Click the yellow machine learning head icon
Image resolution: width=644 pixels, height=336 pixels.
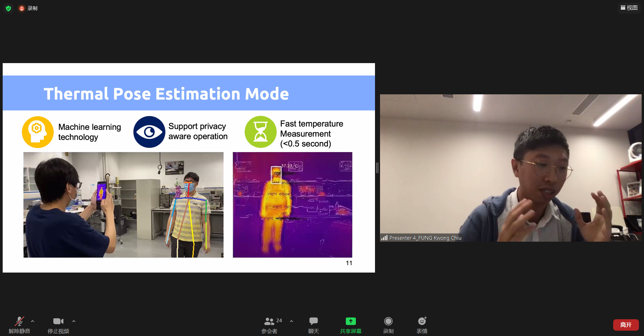(x=38, y=132)
